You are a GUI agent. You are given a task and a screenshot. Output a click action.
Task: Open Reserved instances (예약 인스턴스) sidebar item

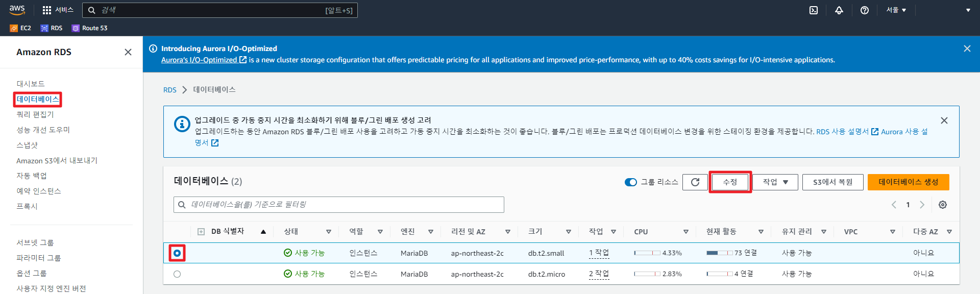[39, 191]
